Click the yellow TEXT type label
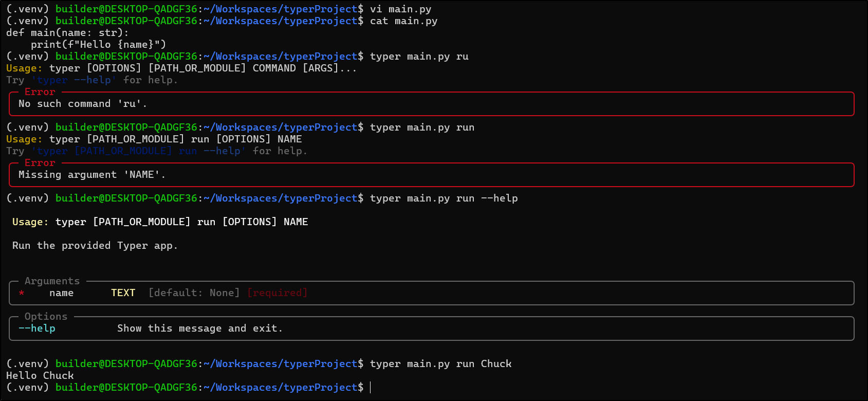868x401 pixels. tap(123, 293)
